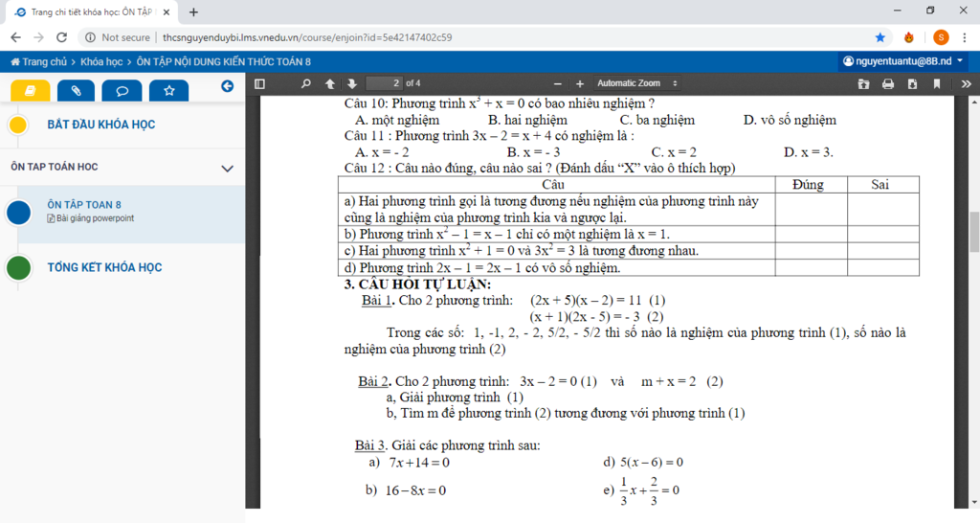Collapse the course sidebar with back arrow
Screen dimensions: 980x523
[228, 86]
